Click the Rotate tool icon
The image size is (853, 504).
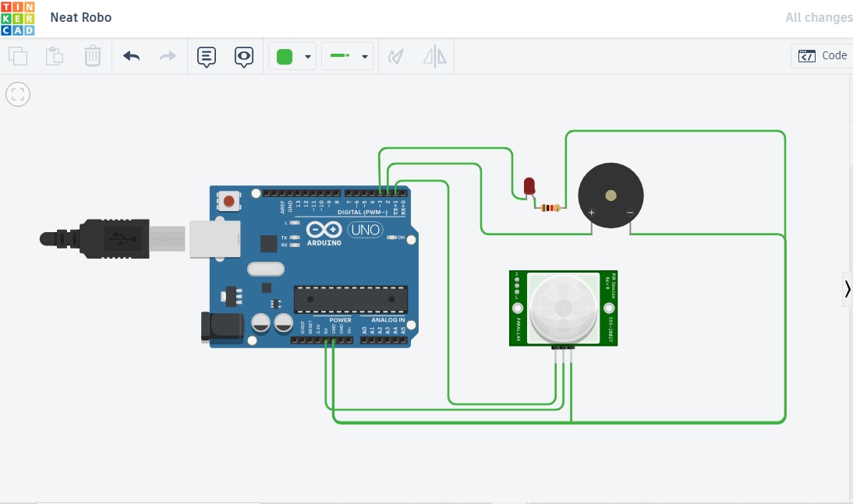(x=396, y=56)
